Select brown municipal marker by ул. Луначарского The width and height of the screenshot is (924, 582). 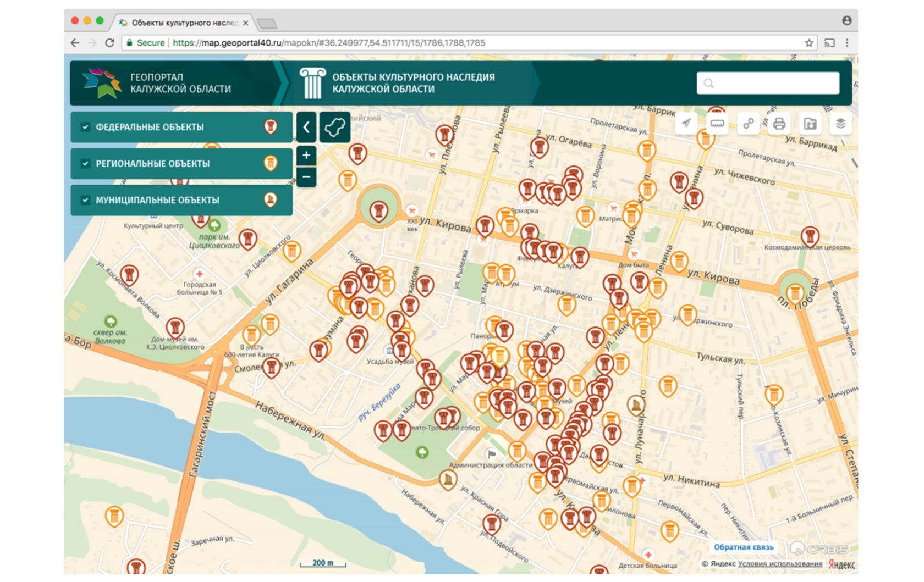point(636,406)
